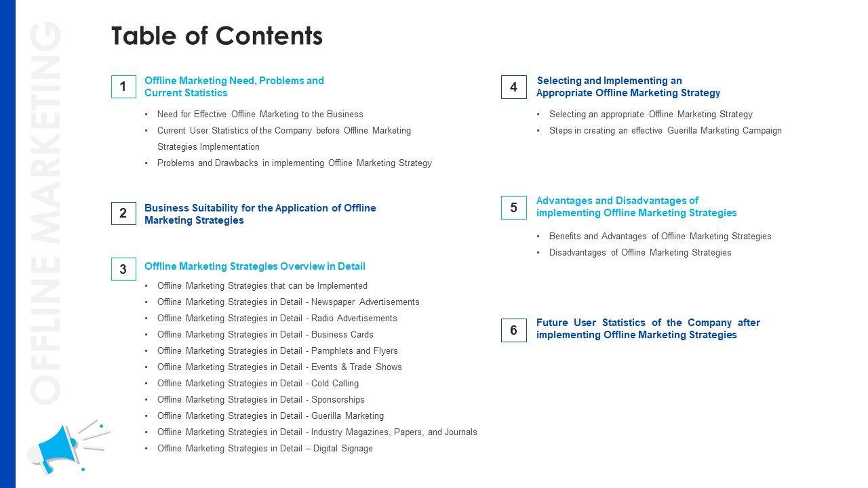Select the number 5 box
Screen dimensions: 868x488
click(x=513, y=207)
